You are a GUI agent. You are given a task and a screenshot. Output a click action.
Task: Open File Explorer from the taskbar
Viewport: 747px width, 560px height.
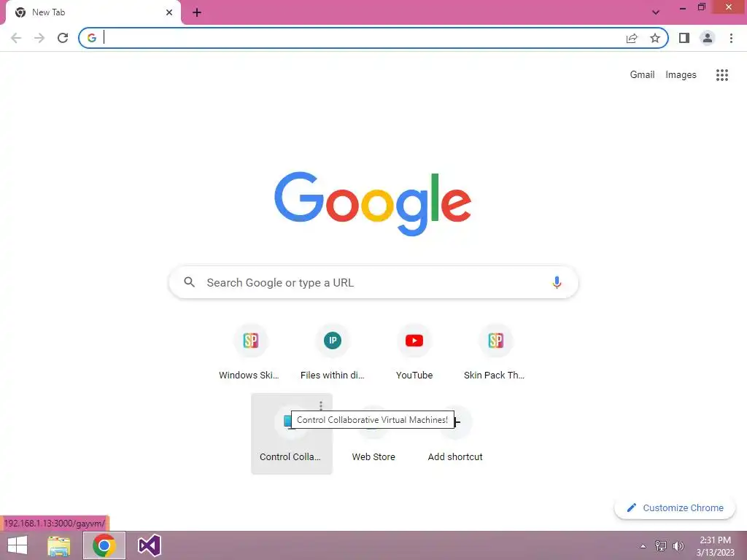(59, 545)
